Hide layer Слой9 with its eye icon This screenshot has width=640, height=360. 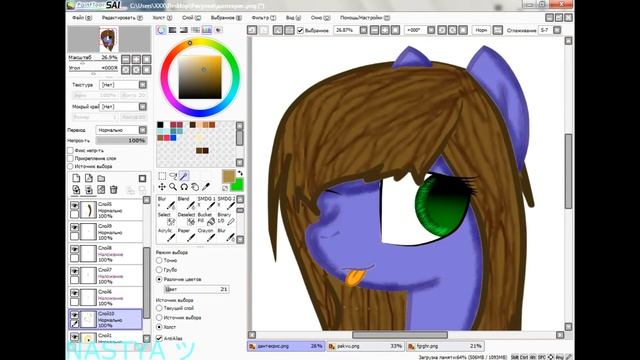coord(74,227)
